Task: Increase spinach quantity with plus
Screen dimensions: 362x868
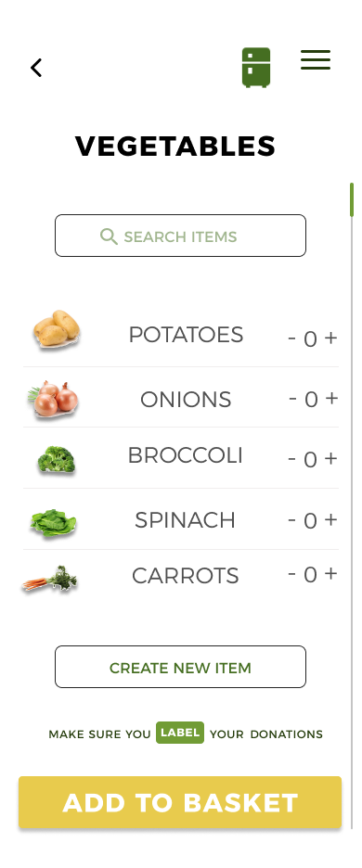Action: coord(330,519)
